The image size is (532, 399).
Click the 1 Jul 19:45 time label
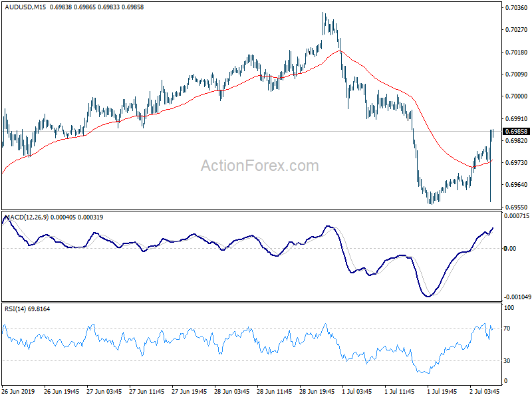click(x=442, y=392)
